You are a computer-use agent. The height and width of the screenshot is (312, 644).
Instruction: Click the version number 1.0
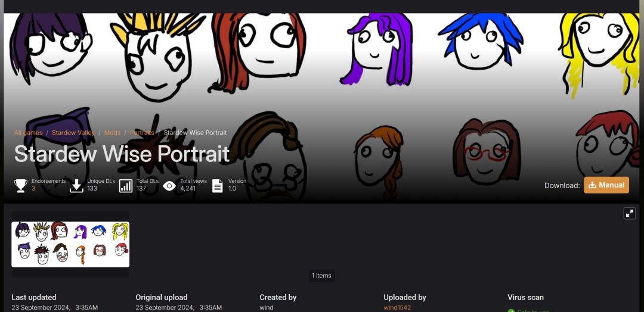(x=233, y=189)
